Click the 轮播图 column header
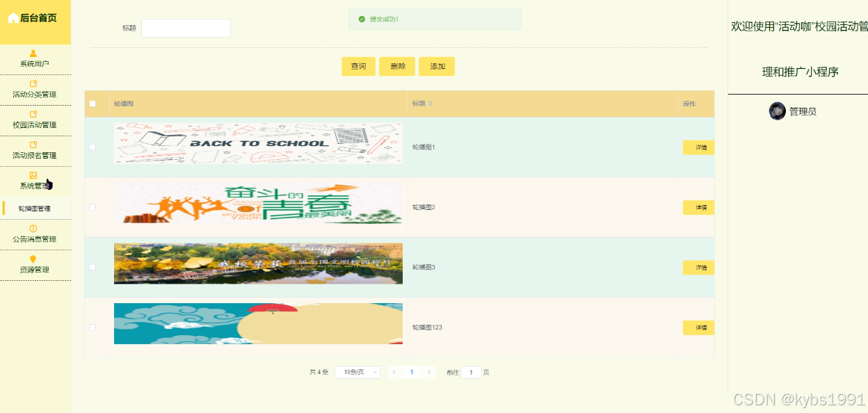This screenshot has width=868, height=413. pyautogui.click(x=258, y=104)
